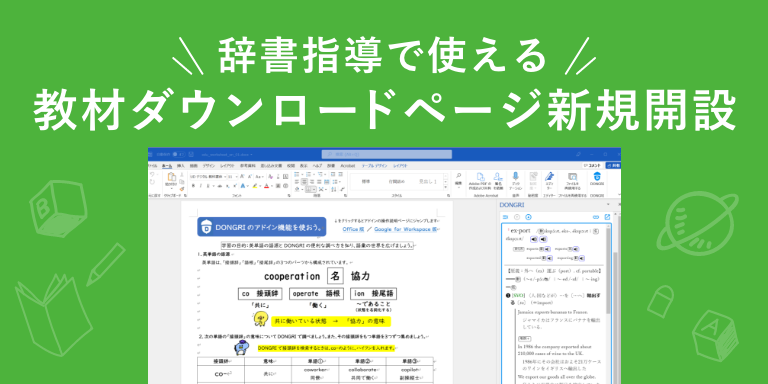Apply bold formatting
Viewport: 768px width, 384px height.
pos(193,186)
